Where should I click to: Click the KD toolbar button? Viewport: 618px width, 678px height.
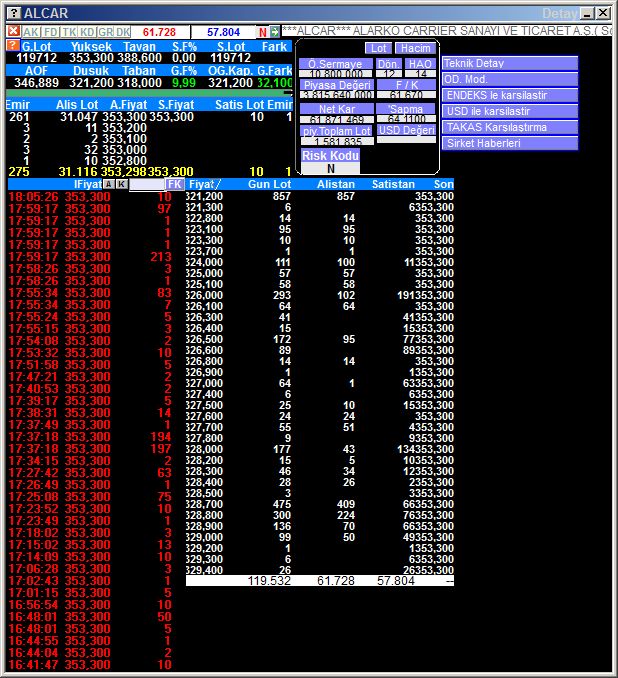pos(87,32)
